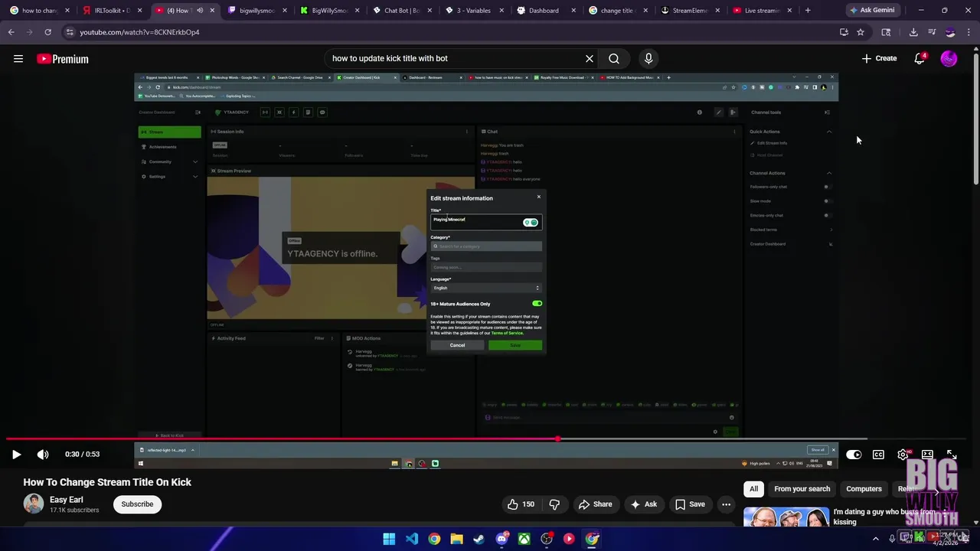The image size is (980, 551).
Task: Select the All filter chip
Action: (x=753, y=489)
